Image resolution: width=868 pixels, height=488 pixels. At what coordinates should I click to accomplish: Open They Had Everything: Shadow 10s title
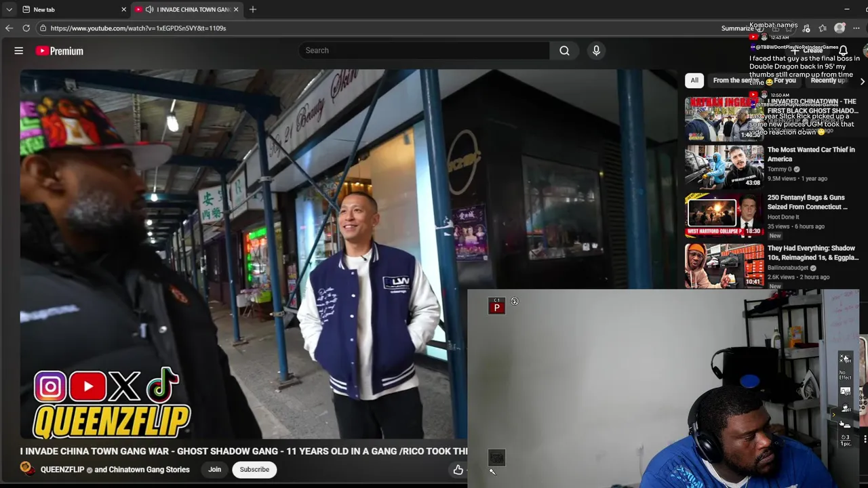coord(813,253)
